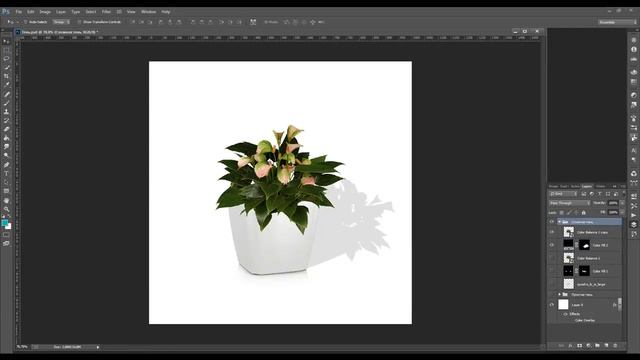The width and height of the screenshot is (640, 360).
Task: Create a new group folder
Action: (597, 346)
